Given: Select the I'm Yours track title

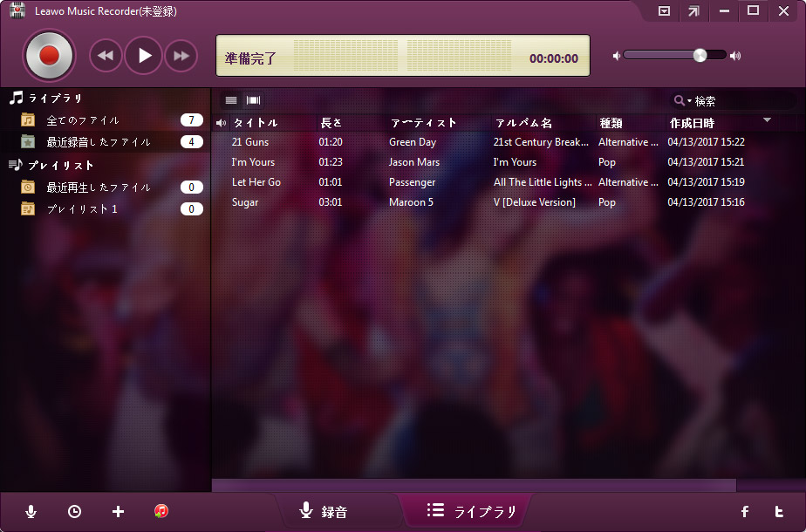Looking at the screenshot, I should (x=253, y=162).
